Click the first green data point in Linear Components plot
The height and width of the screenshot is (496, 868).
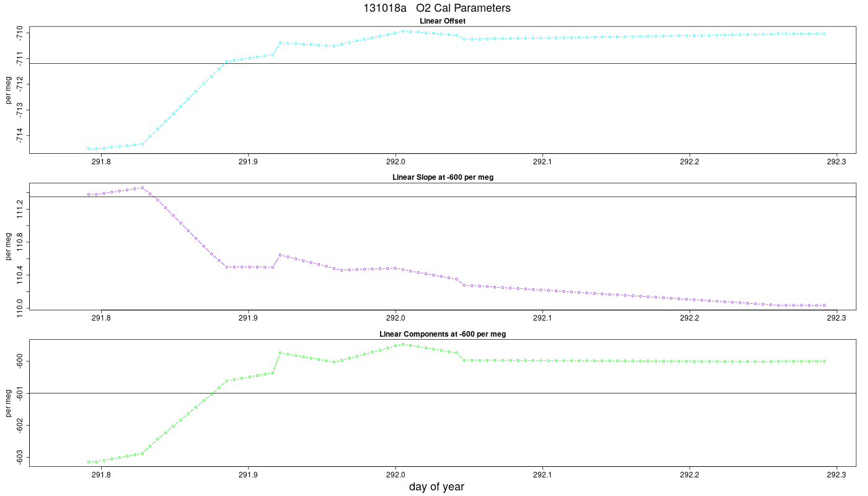(89, 462)
